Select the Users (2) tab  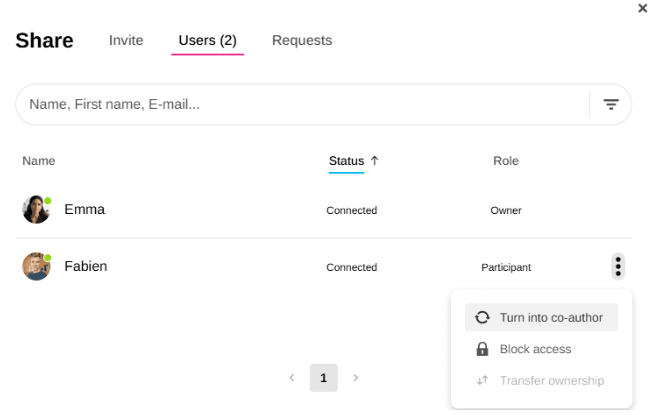tap(207, 41)
